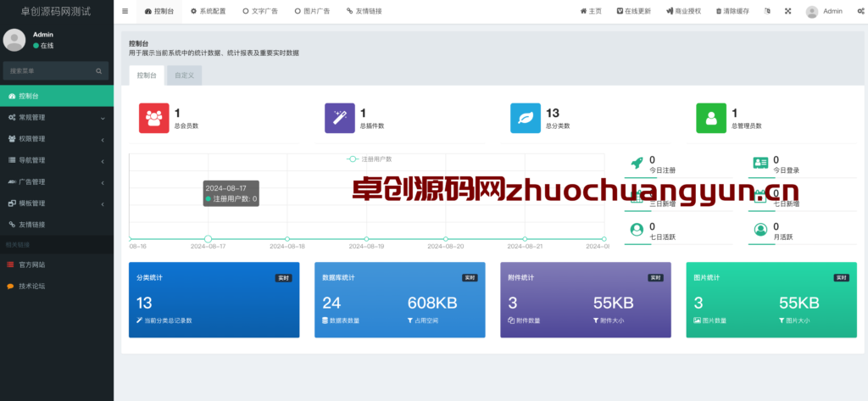The height and width of the screenshot is (401, 868).
Task: Click the ID card icon for 今日登录
Action: click(760, 163)
